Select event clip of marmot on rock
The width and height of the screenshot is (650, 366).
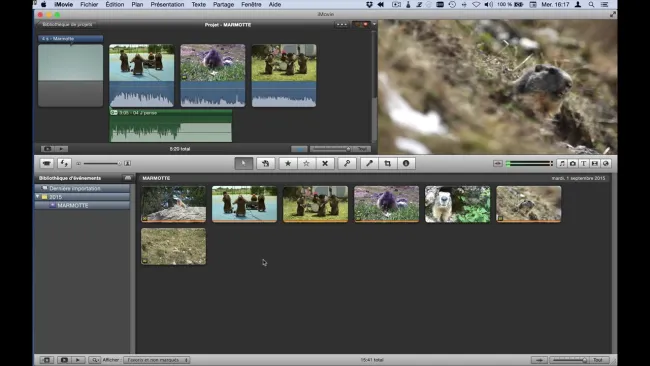[173, 204]
